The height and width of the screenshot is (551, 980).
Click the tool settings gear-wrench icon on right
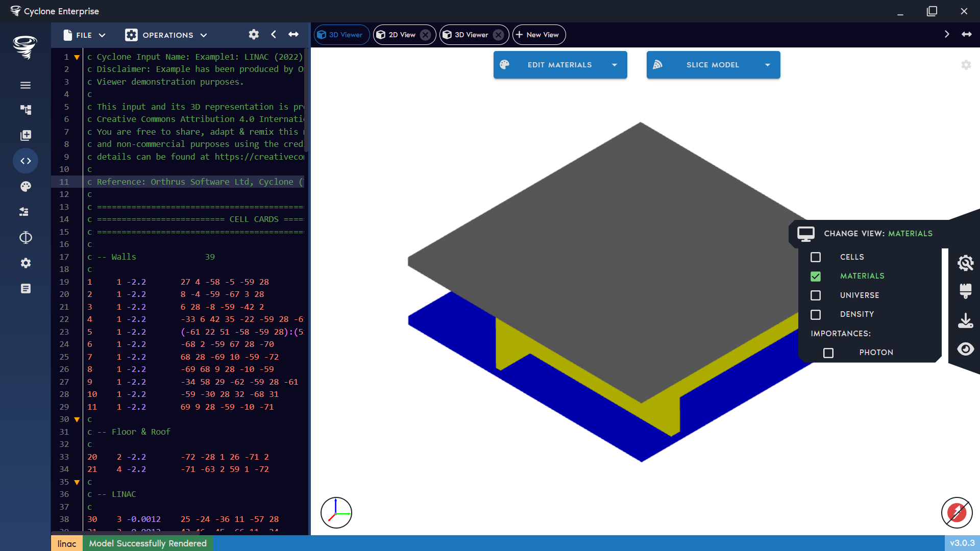(966, 263)
